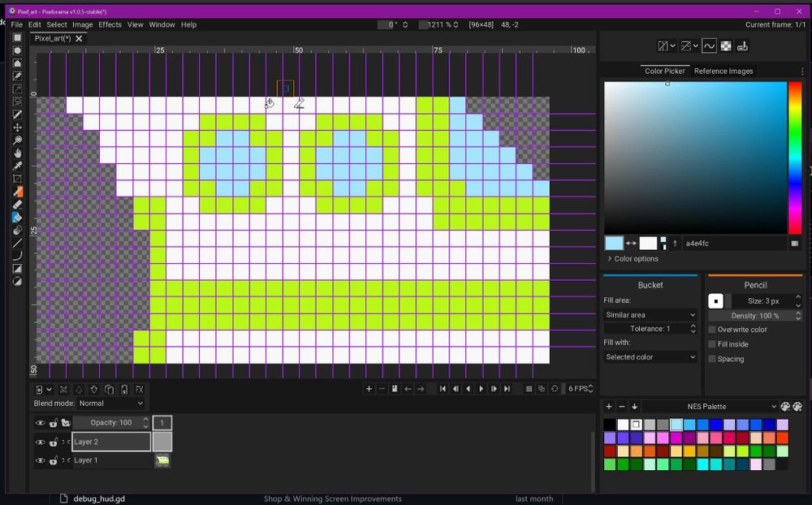Viewport: 812px width, 505px height.
Task: Open the NES Palette dropdown
Action: point(710,407)
